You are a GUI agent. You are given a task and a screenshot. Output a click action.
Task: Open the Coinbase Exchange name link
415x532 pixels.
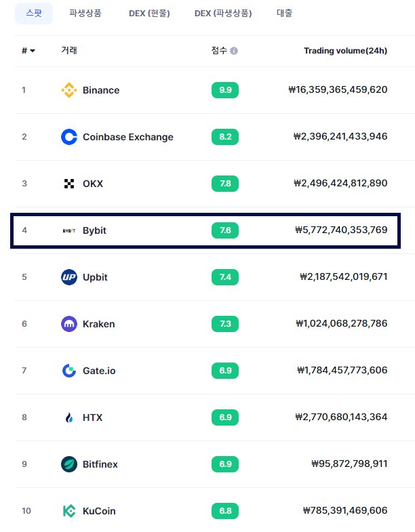pos(128,137)
